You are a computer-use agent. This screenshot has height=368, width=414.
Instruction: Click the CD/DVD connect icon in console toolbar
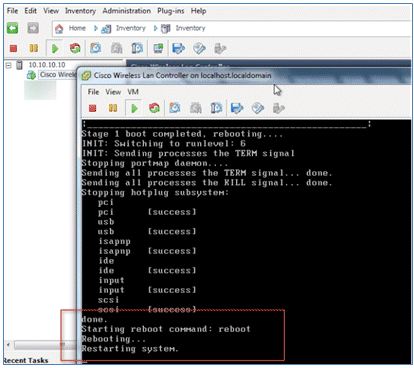[258, 108]
